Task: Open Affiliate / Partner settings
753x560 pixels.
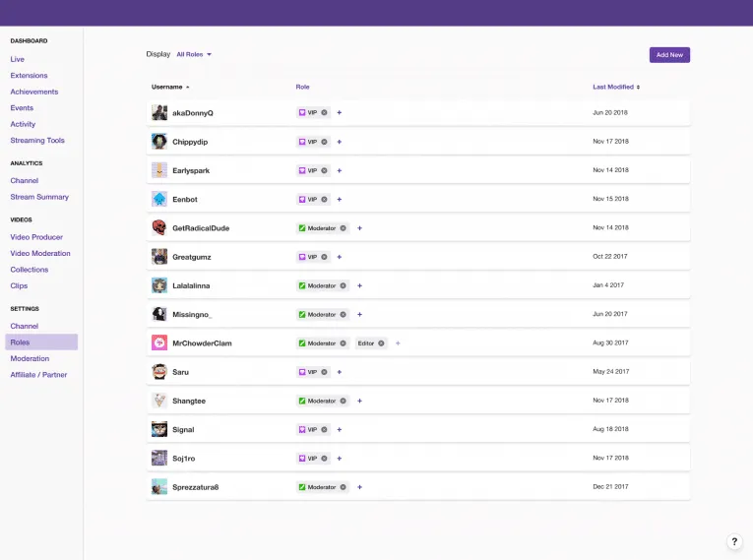Action: coord(38,375)
